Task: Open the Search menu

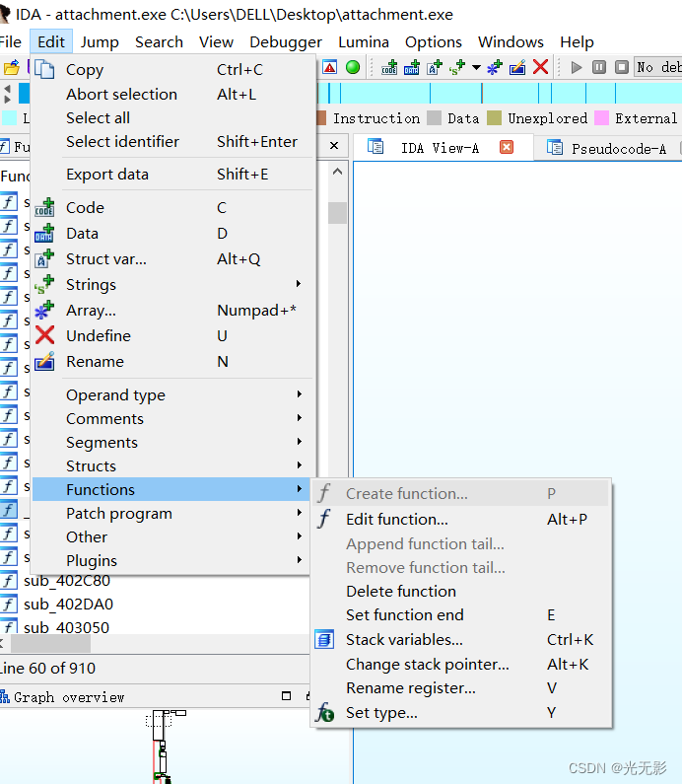Action: click(x=159, y=42)
